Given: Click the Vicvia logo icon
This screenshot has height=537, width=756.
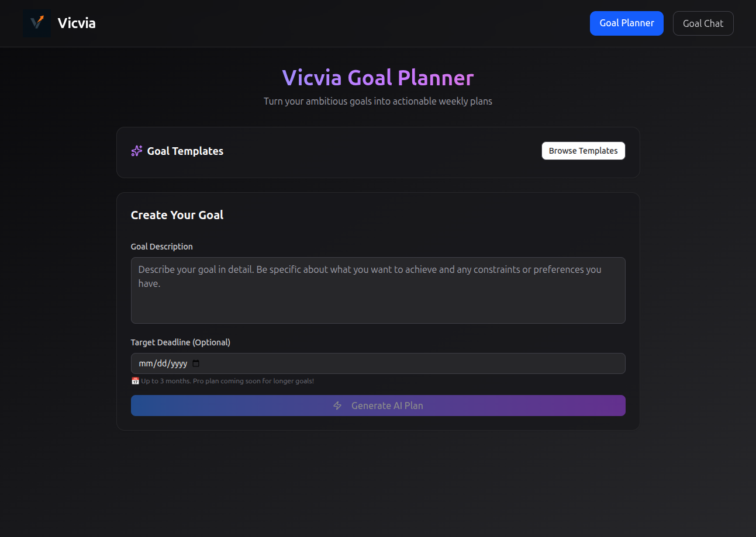Looking at the screenshot, I should coord(36,23).
